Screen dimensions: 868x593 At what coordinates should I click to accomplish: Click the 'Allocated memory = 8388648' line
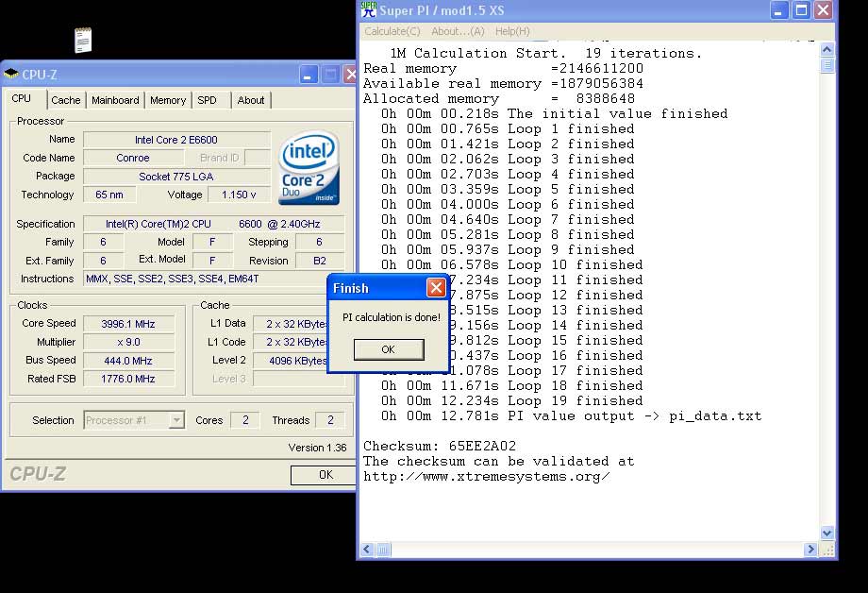point(499,98)
